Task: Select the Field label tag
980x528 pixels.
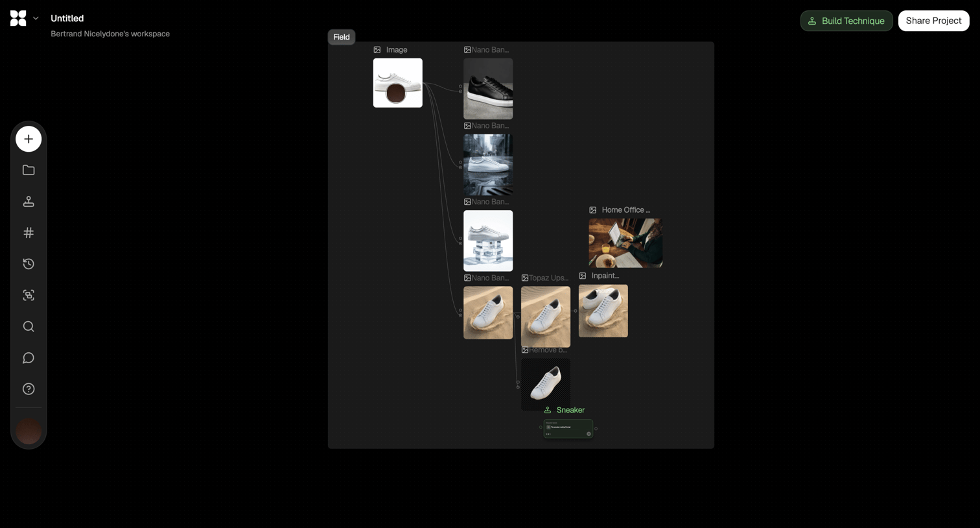Action: (x=342, y=37)
